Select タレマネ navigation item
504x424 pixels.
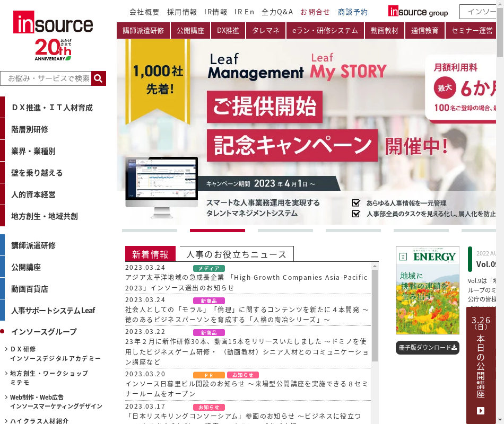pos(266,31)
